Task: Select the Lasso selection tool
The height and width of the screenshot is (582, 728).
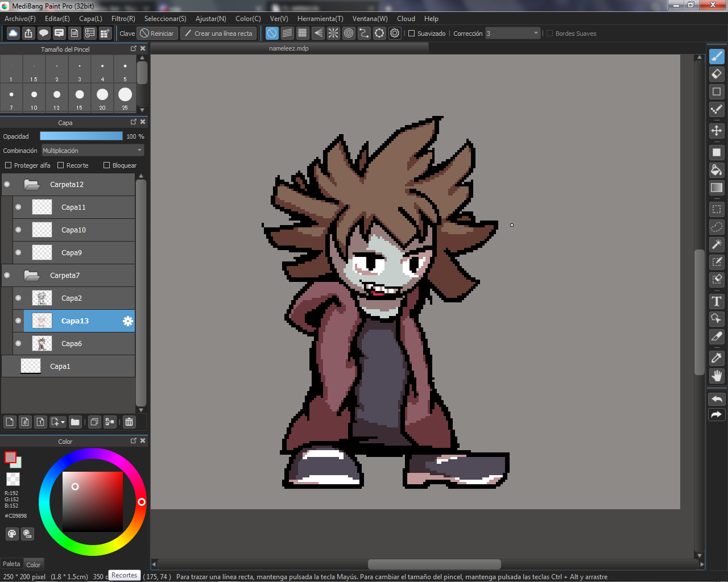Action: [717, 227]
